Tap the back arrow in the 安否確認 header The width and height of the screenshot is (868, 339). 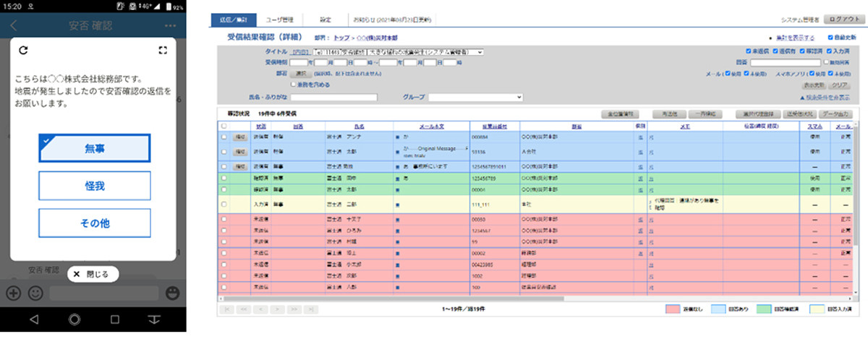click(x=14, y=26)
